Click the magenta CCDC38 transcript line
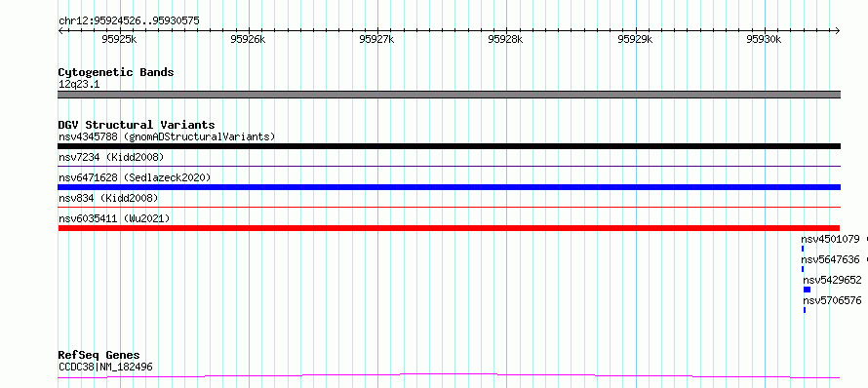Viewport: 868px width, 388px height. [x=449, y=376]
